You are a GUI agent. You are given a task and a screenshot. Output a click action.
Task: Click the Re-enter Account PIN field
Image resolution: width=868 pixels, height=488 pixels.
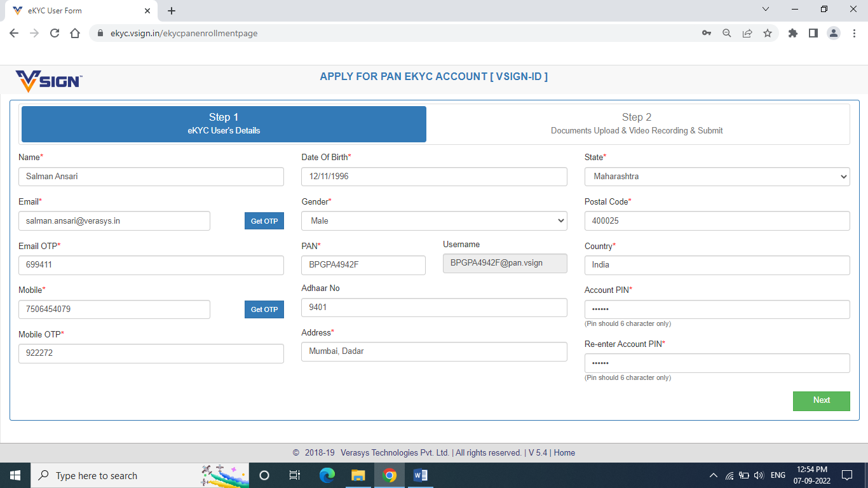point(717,363)
